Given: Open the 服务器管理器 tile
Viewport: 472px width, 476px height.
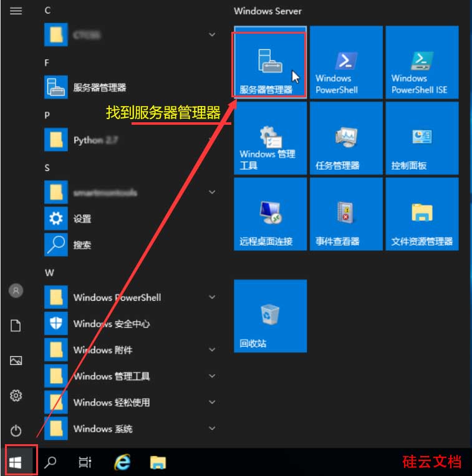Looking at the screenshot, I should coord(270,62).
